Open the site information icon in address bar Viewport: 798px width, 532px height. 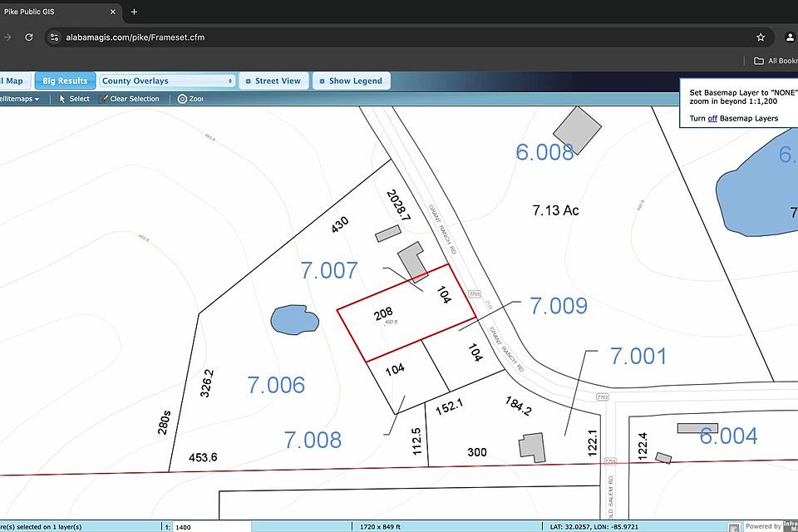click(54, 37)
